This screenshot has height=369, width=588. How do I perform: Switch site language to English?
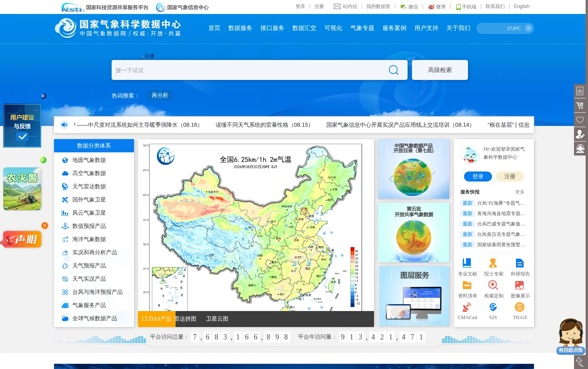(522, 6)
